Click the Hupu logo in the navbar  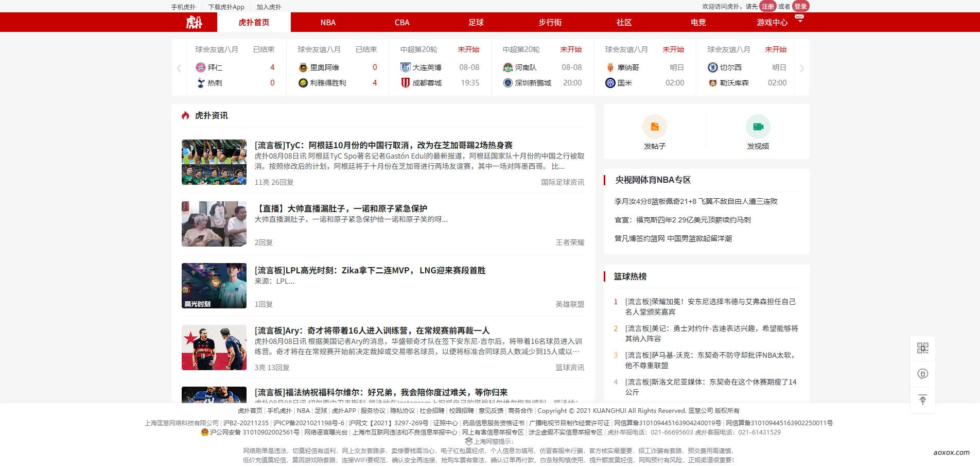(194, 22)
